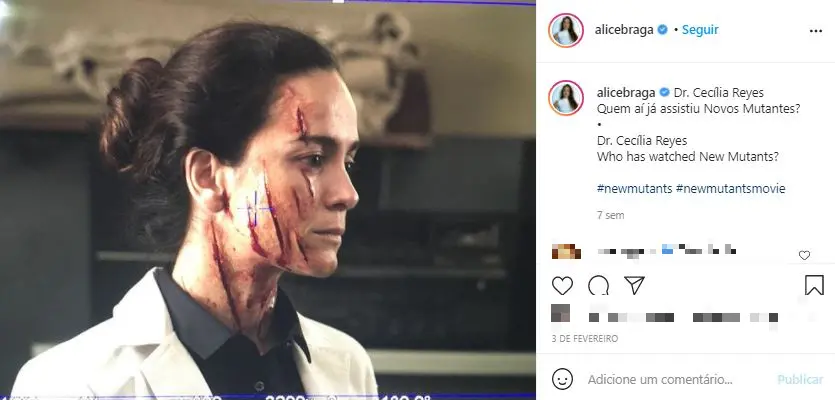
Task: Like the post with the heart icon
Action: click(x=563, y=286)
